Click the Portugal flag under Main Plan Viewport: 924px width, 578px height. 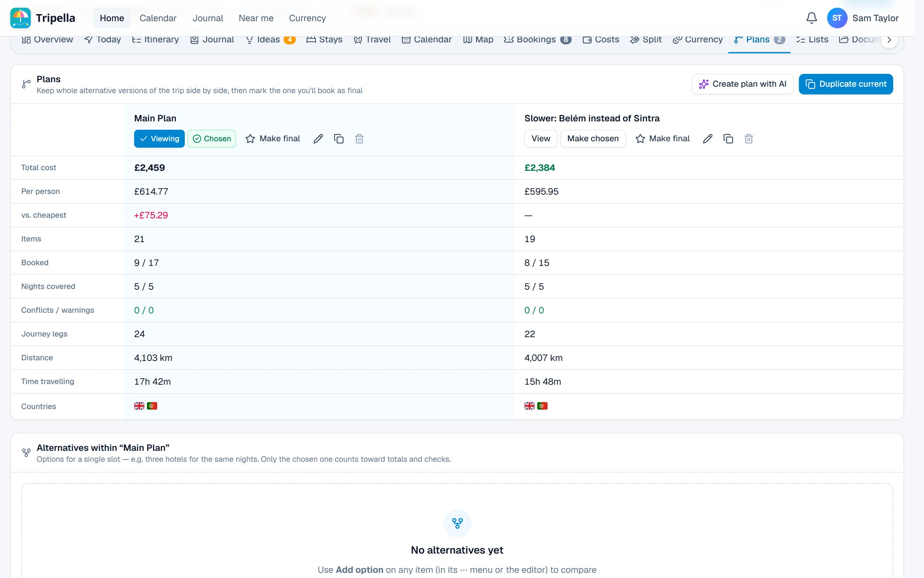point(152,406)
